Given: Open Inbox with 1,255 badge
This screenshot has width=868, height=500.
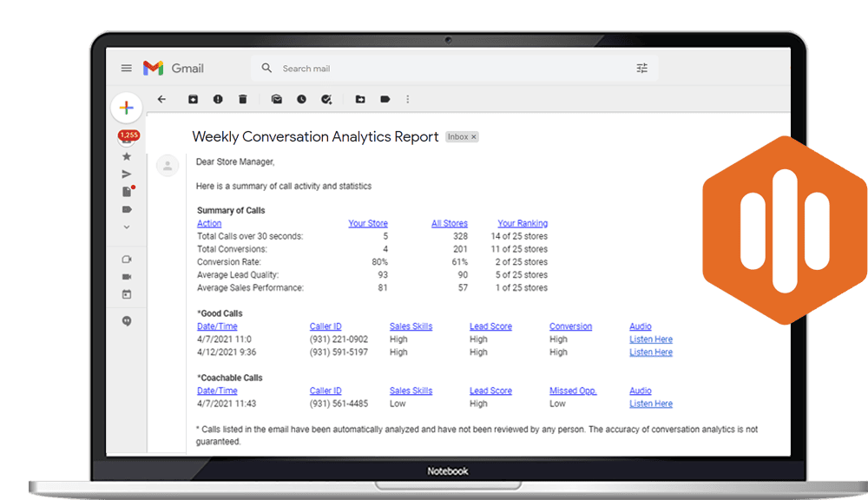Looking at the screenshot, I should coord(128,137).
